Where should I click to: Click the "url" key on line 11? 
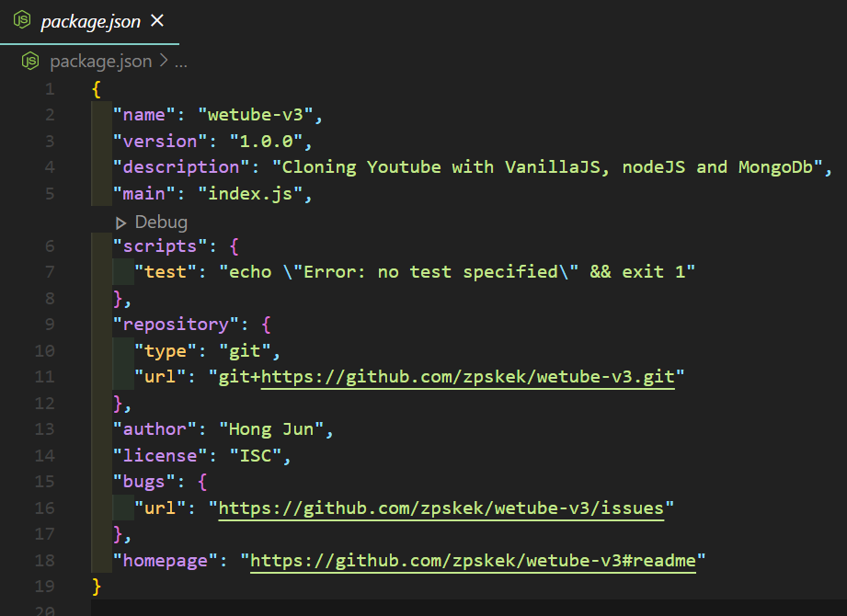click(160, 377)
